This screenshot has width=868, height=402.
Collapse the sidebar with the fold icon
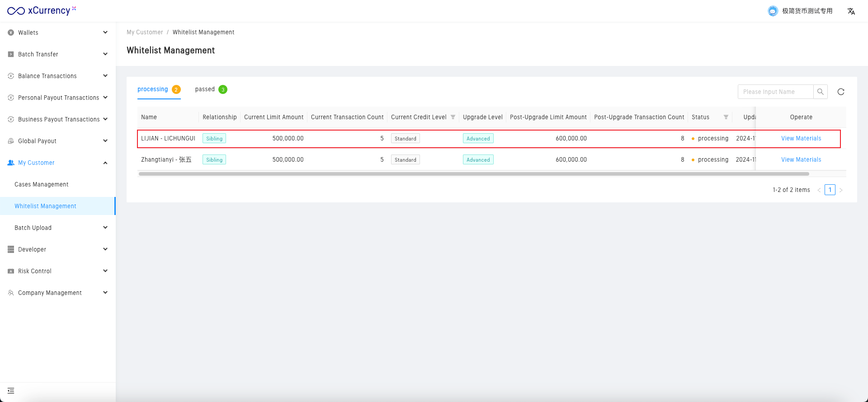coord(11,391)
